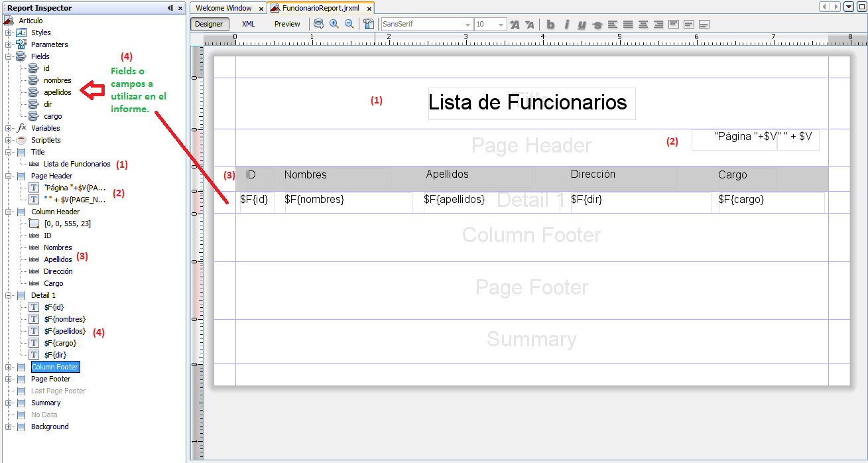Click the print report icon on the toolbar

click(x=318, y=24)
